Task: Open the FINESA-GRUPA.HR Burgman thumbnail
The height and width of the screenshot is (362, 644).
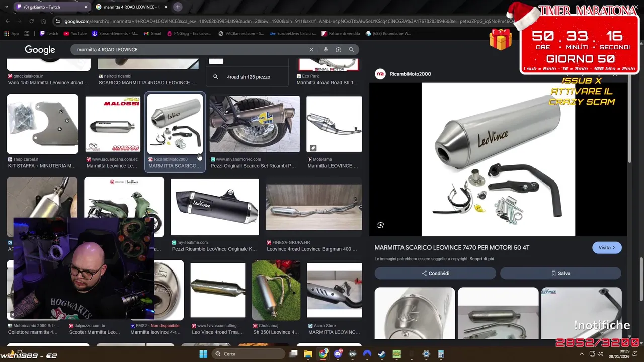Action: (313, 207)
